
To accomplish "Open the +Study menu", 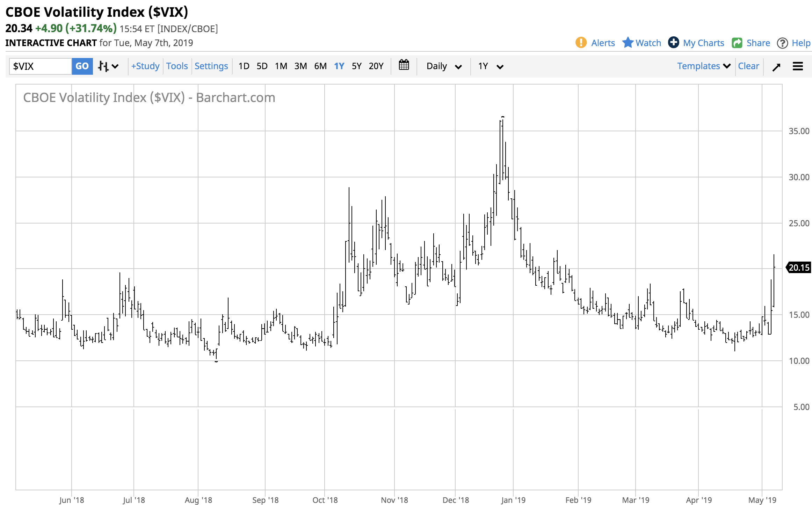I will click(145, 66).
